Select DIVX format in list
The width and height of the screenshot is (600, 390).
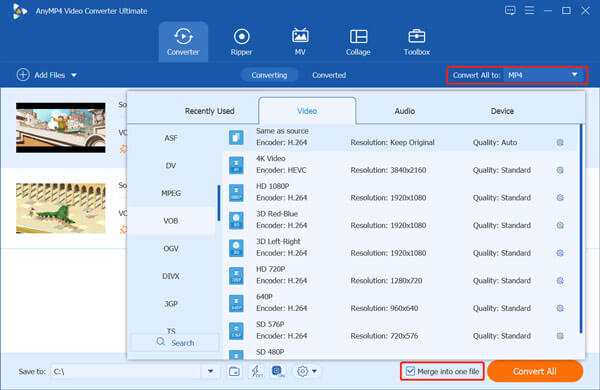coord(171,276)
